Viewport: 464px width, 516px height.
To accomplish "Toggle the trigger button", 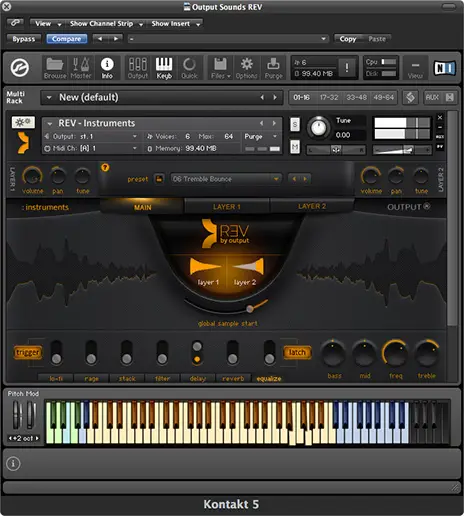I will [28, 352].
